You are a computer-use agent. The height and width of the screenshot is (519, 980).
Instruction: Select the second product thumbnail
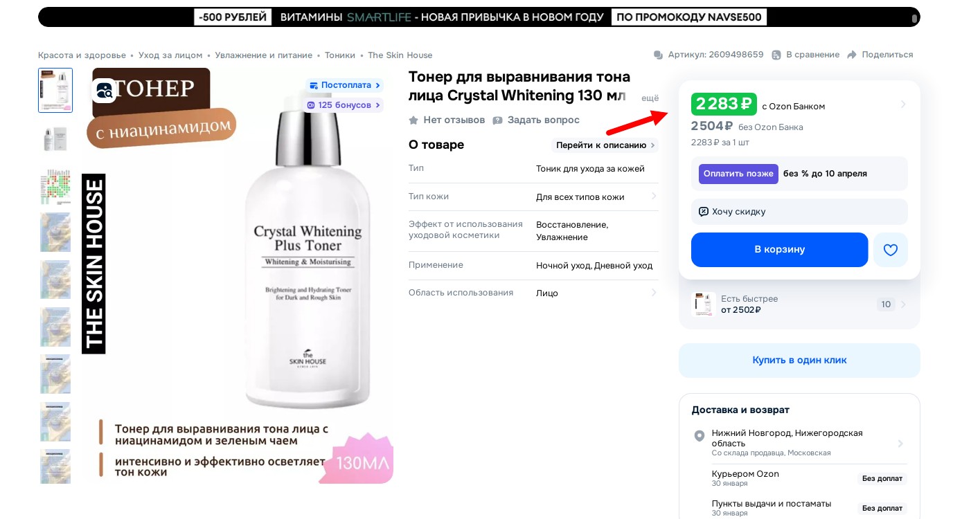coord(55,138)
